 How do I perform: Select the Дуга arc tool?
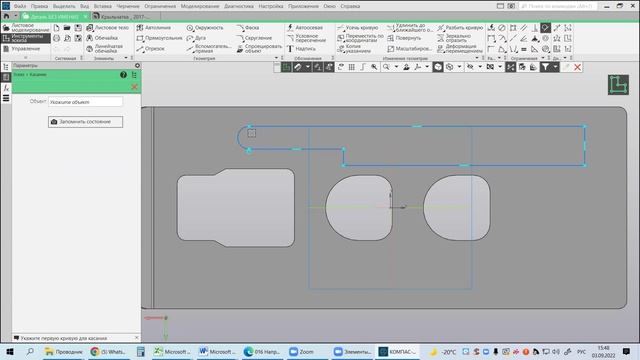(x=196, y=38)
